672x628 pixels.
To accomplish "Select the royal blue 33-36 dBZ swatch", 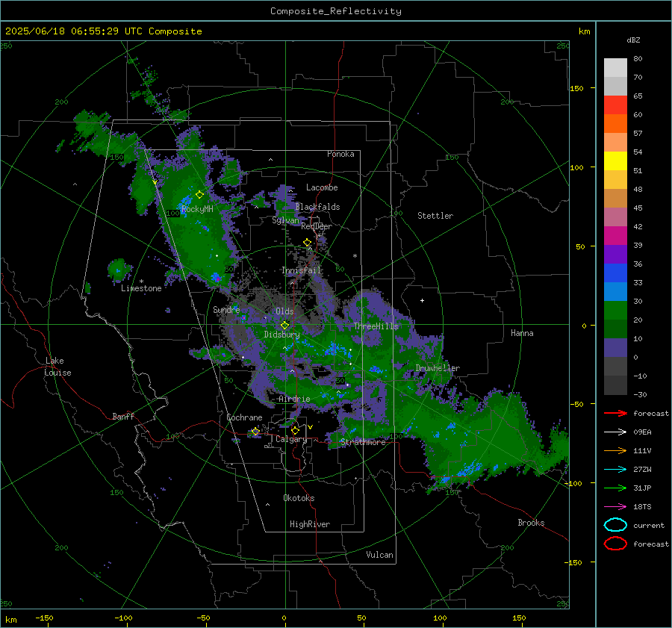I will coord(615,273).
